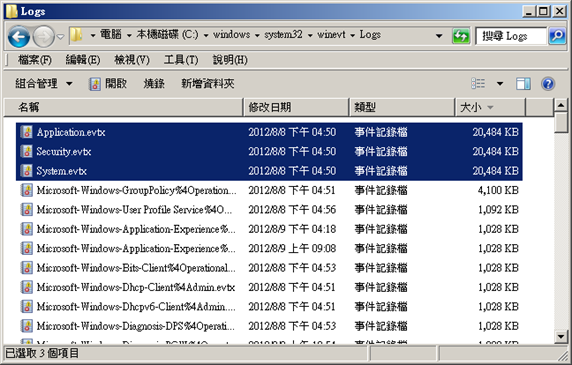Select Security.evtx file name
Screen dimensions: 572x365
[x=63, y=151]
